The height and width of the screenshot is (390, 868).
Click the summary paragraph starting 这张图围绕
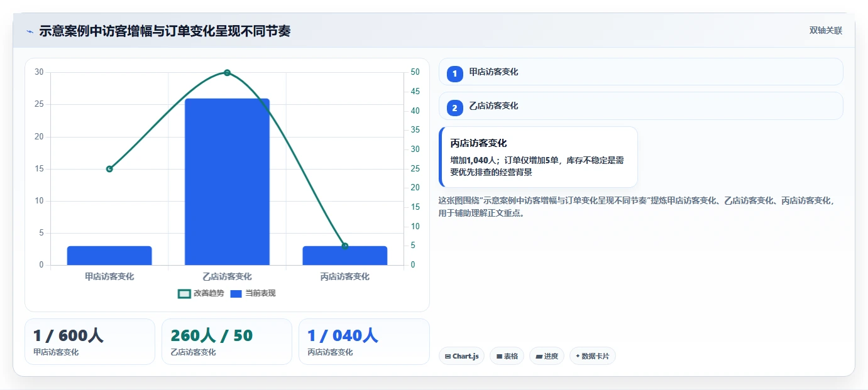[x=637, y=207]
